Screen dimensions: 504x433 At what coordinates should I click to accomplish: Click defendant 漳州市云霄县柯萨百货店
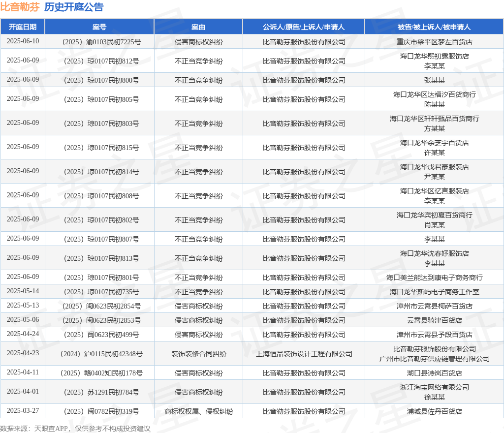(x=434, y=306)
